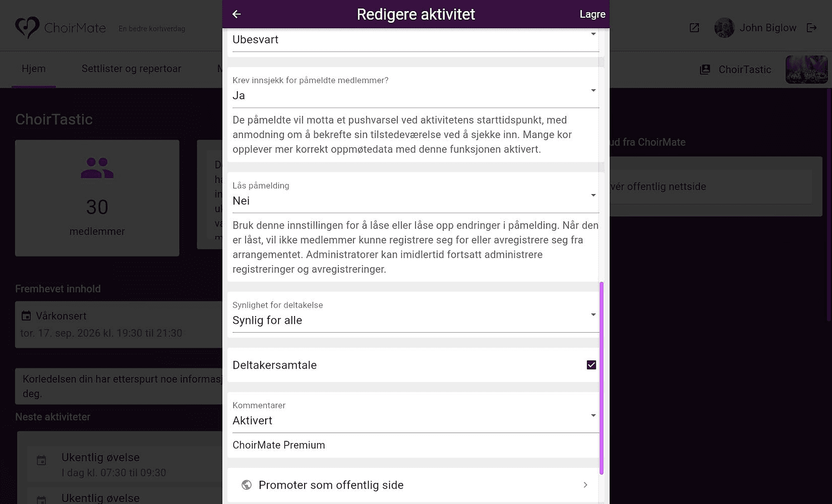Open the Settlister og repertoar tab
This screenshot has height=504, width=832.
click(x=131, y=69)
